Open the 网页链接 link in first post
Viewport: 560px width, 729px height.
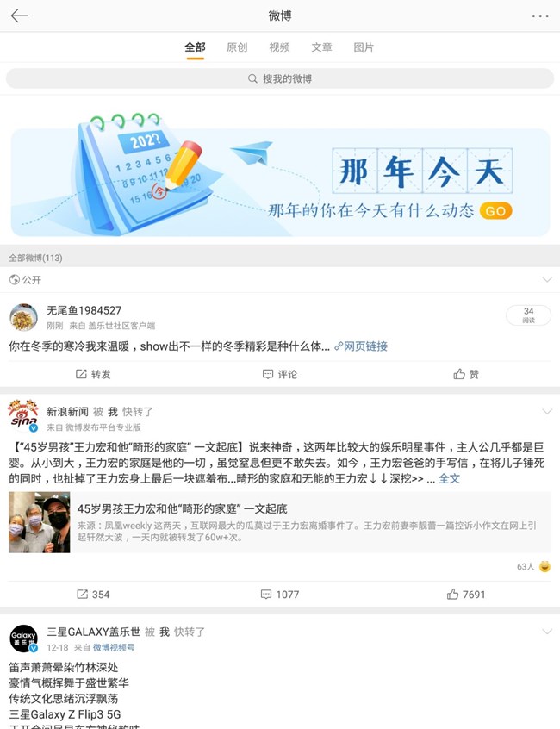361,346
